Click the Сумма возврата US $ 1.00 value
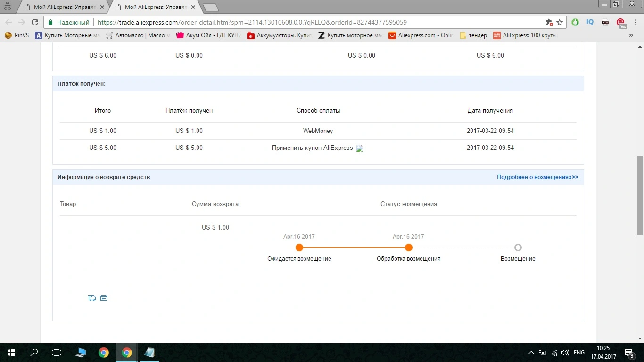 point(215,228)
